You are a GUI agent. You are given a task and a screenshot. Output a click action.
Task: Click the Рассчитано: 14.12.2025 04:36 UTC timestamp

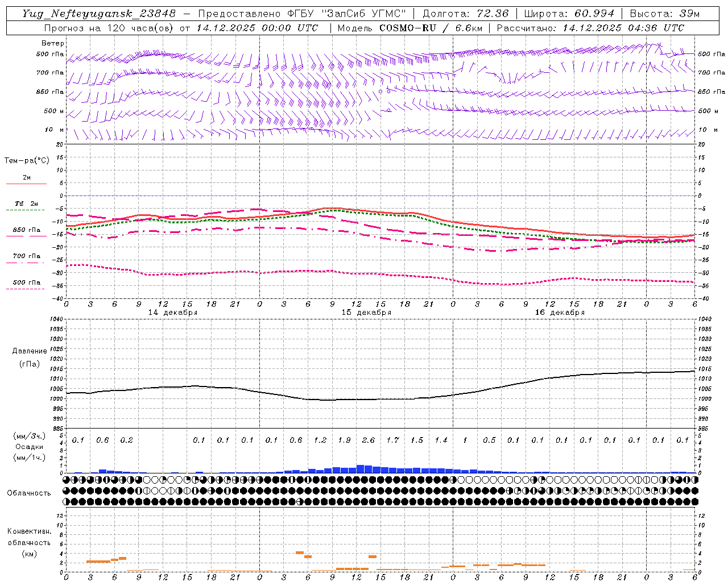(x=590, y=28)
